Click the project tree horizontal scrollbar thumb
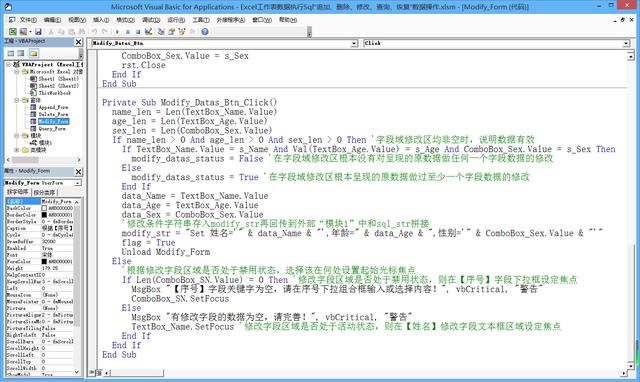 pyautogui.click(x=25, y=160)
